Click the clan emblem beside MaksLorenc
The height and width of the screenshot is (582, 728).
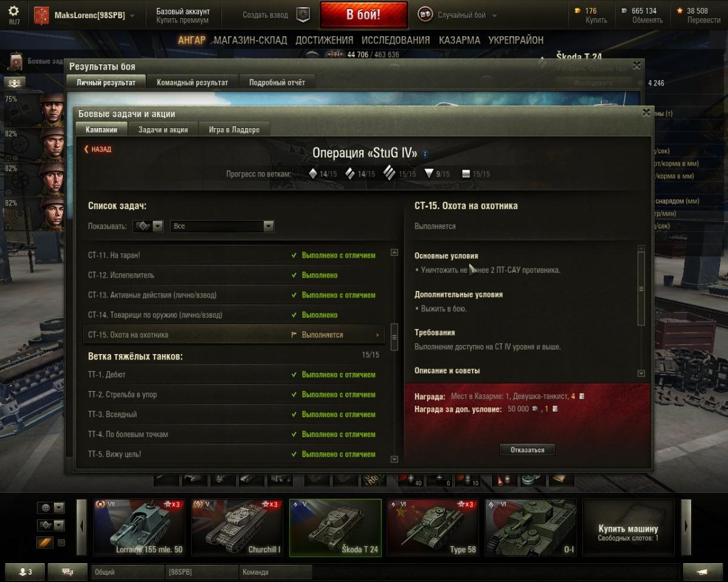[x=41, y=15]
